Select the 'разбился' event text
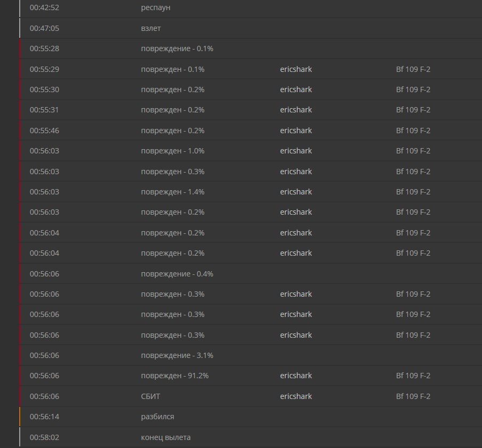Viewport: 482px width, 448px height. pos(157,417)
